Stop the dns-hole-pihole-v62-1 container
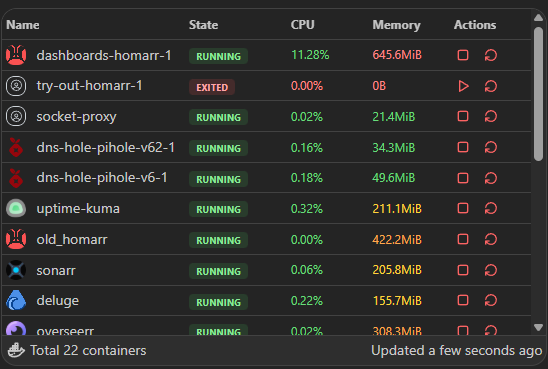The image size is (548, 369). coord(463,147)
